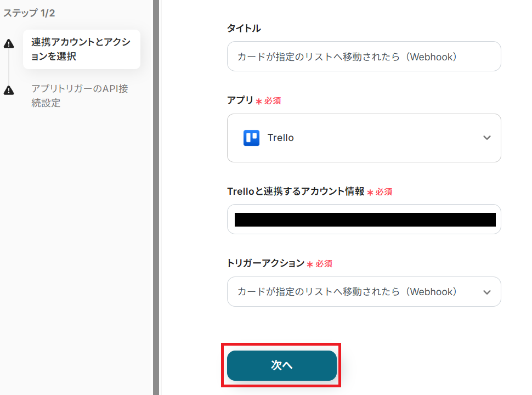The width and height of the screenshot is (532, 395).
Task: Click the トリガーアクション field label
Action: click(x=265, y=263)
